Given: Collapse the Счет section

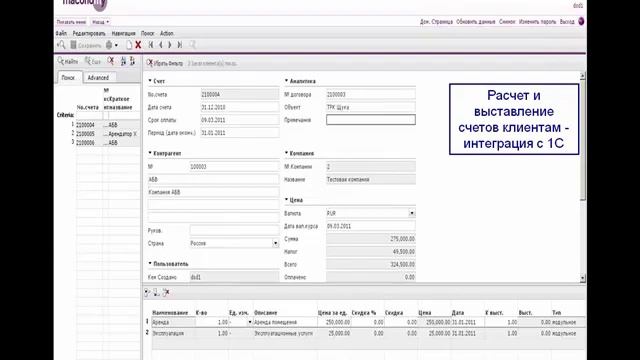Looking at the screenshot, I should 150,81.
